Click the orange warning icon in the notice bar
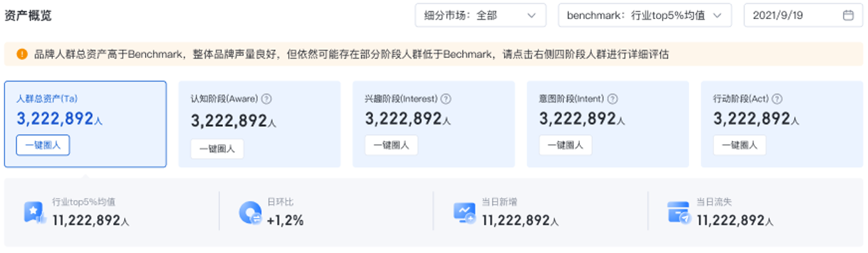 (x=22, y=54)
